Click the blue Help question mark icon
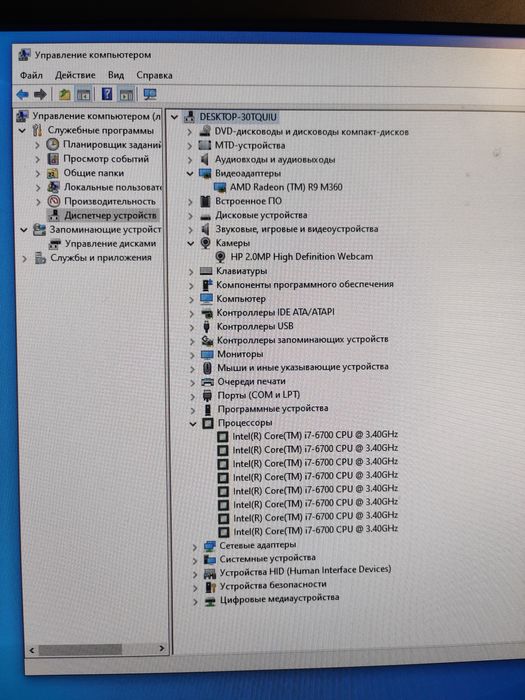The width and height of the screenshot is (525, 700). pos(107,94)
